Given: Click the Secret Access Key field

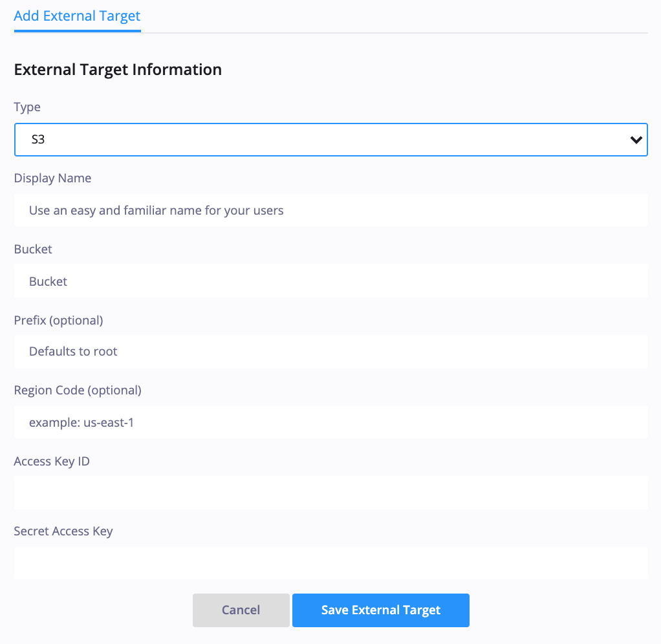Looking at the screenshot, I should click(x=331, y=564).
